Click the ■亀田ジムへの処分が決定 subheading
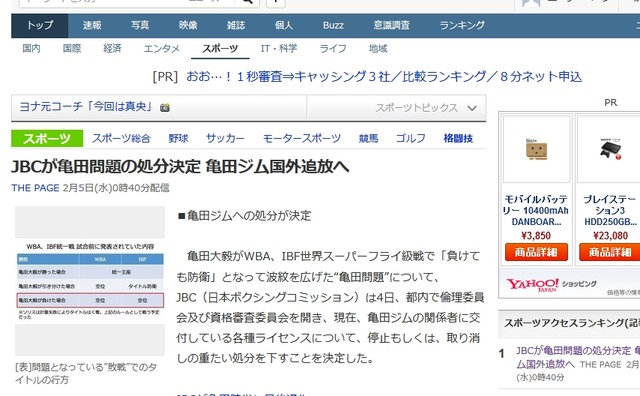This screenshot has height=396, width=640. [244, 216]
